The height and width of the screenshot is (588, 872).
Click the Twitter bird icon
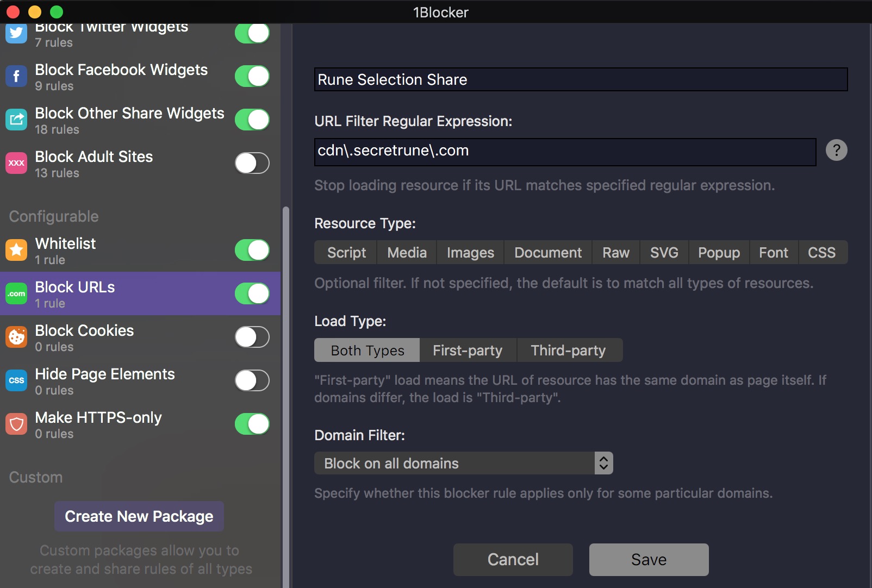(x=16, y=33)
